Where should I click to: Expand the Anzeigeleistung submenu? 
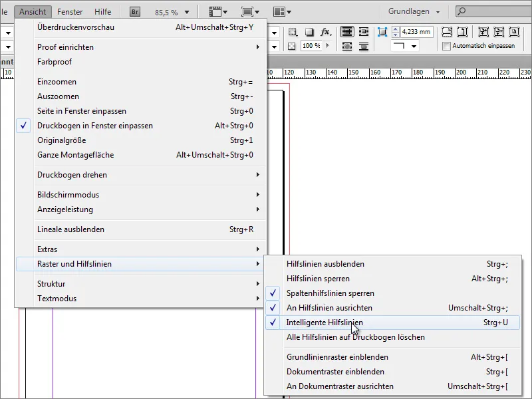[140, 209]
